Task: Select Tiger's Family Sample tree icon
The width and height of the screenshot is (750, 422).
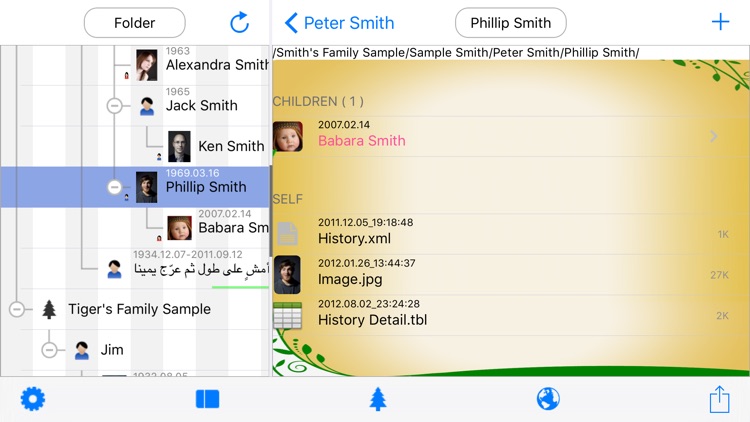Action: coord(49,309)
